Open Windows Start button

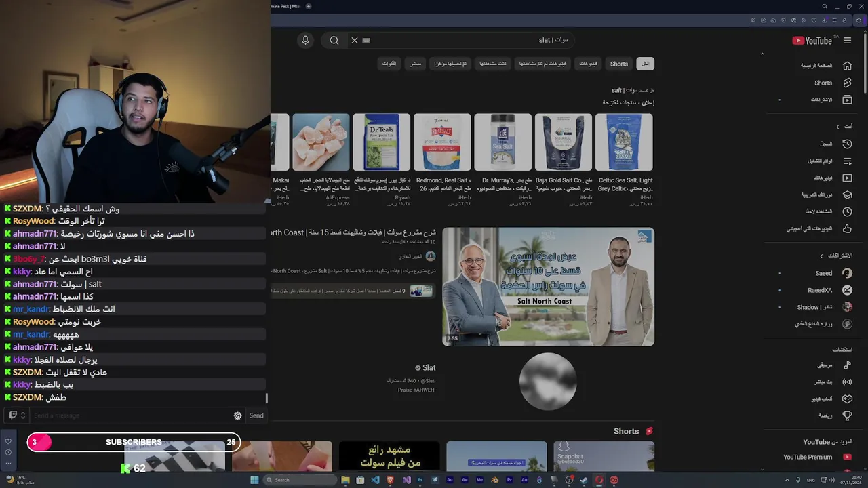[x=254, y=480]
